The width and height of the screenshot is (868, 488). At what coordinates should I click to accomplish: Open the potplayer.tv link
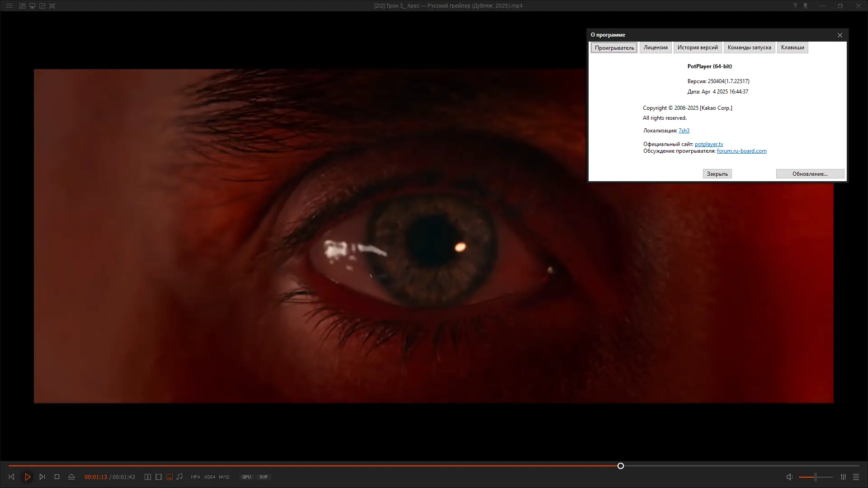(x=708, y=144)
